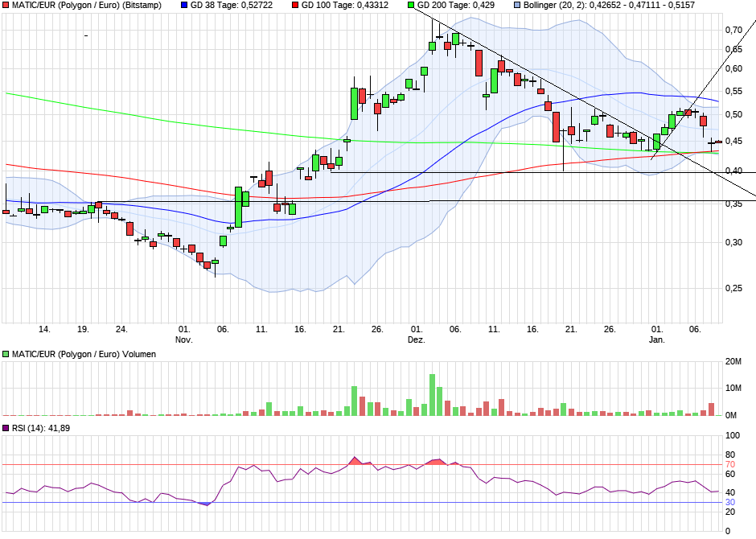756x539 pixels.
Task: Click the tallest green volume bar in December
Action: (432, 395)
